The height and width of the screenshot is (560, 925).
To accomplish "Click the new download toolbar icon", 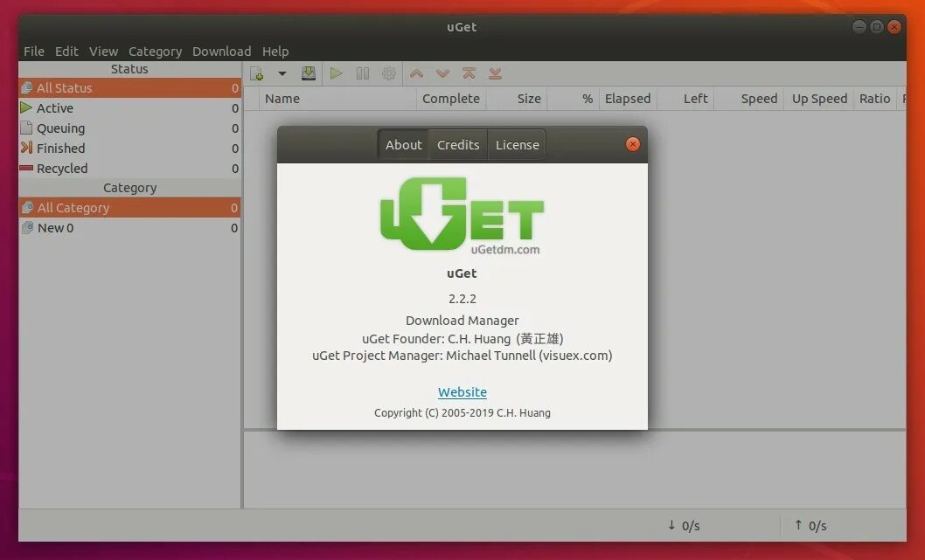I will coord(257,73).
